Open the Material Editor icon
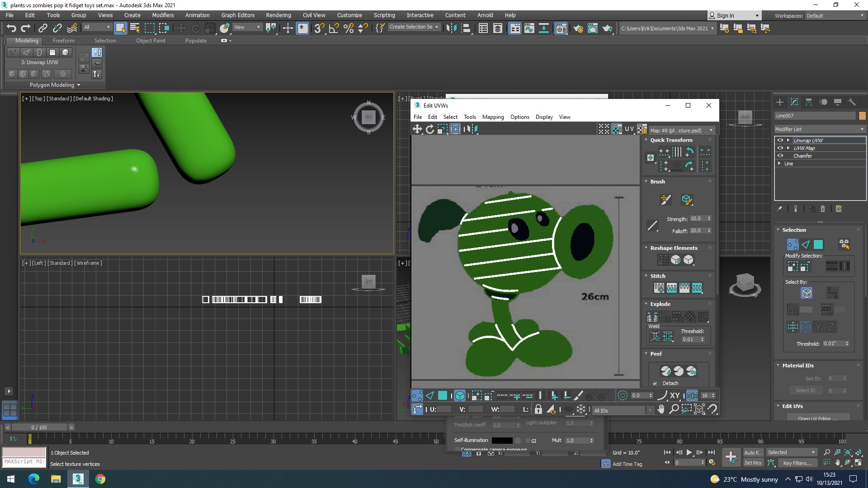Screen dimensions: 868x488 [561, 28]
